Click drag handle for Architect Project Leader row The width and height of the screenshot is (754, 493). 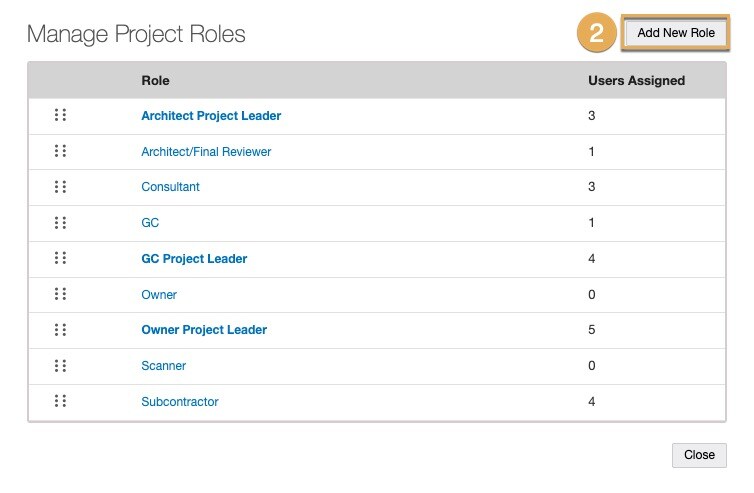(x=60, y=115)
